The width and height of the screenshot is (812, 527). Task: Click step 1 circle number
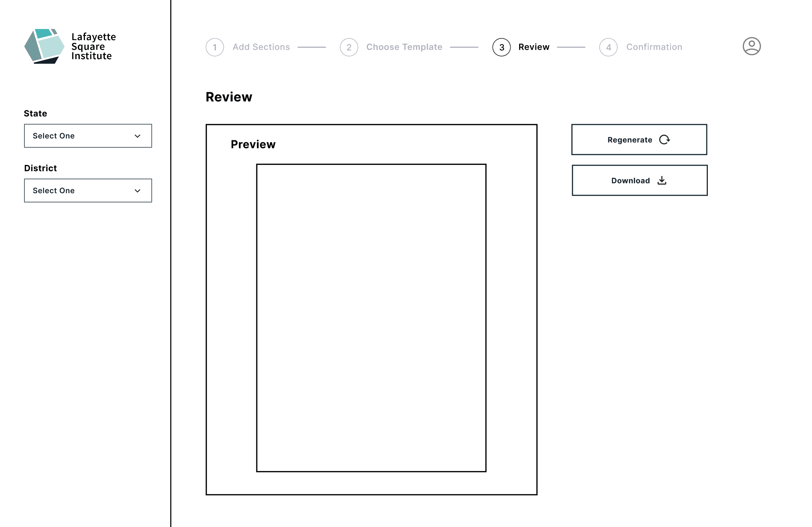pyautogui.click(x=215, y=47)
